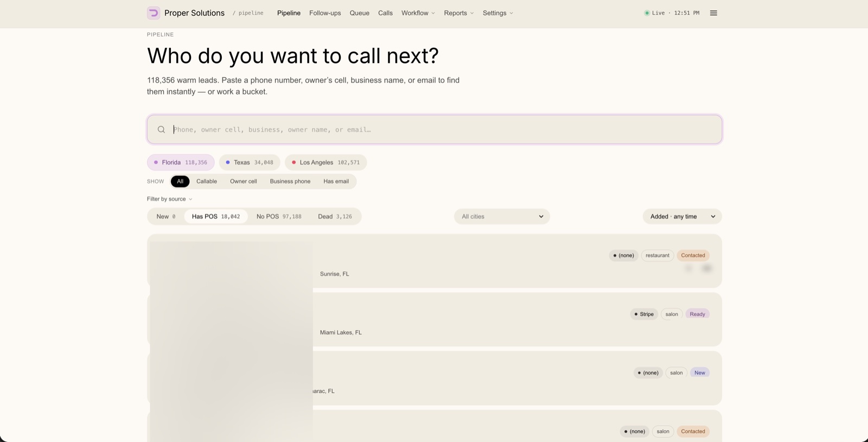Click (none) POS tag on Sunrise lead
The height and width of the screenshot is (442, 868).
click(623, 255)
